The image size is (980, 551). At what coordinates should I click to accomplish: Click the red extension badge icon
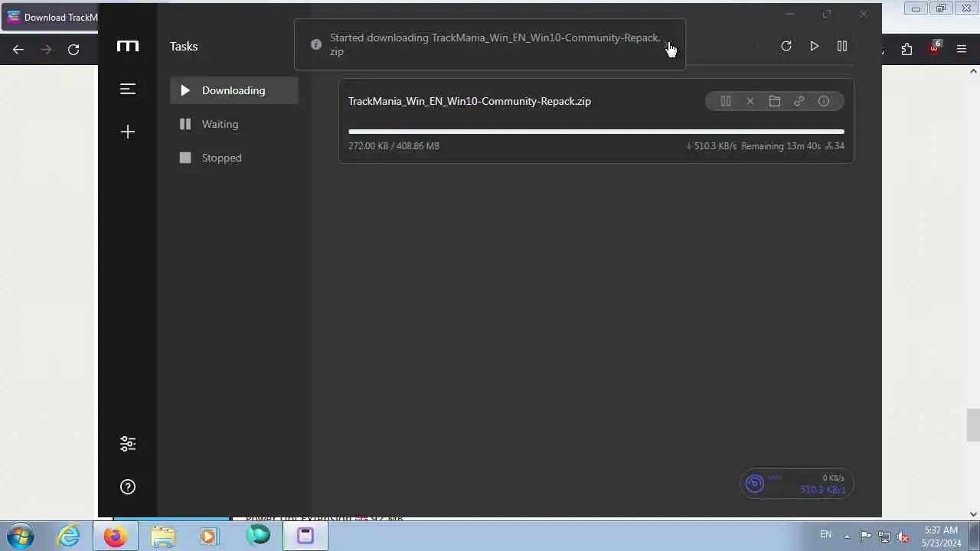(935, 48)
